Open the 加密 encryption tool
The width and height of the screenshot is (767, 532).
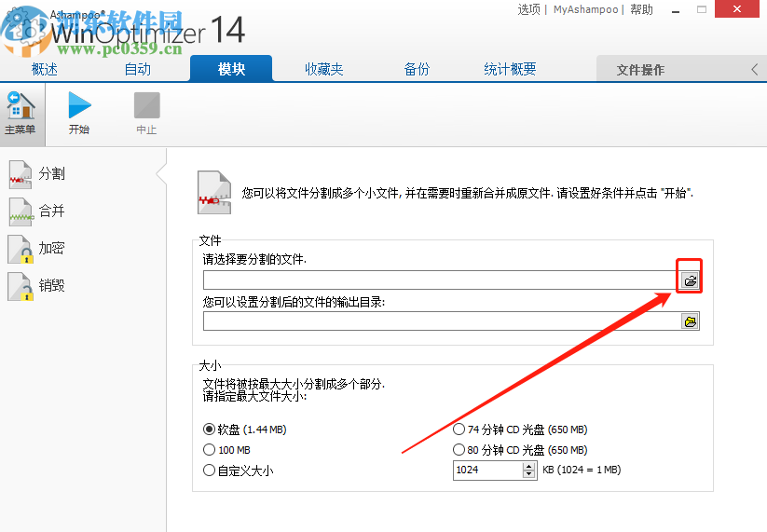click(37, 249)
